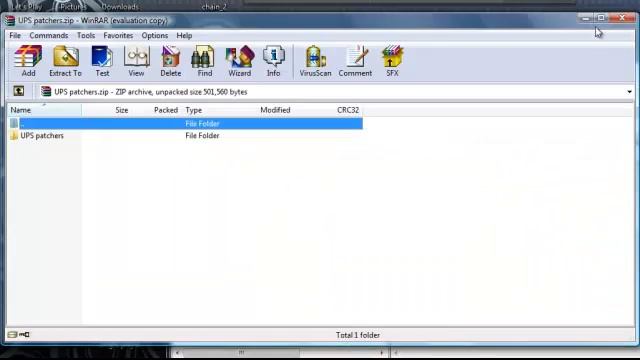Minimize the WinRAR window
The height and width of the screenshot is (360, 640).
tap(586, 18)
